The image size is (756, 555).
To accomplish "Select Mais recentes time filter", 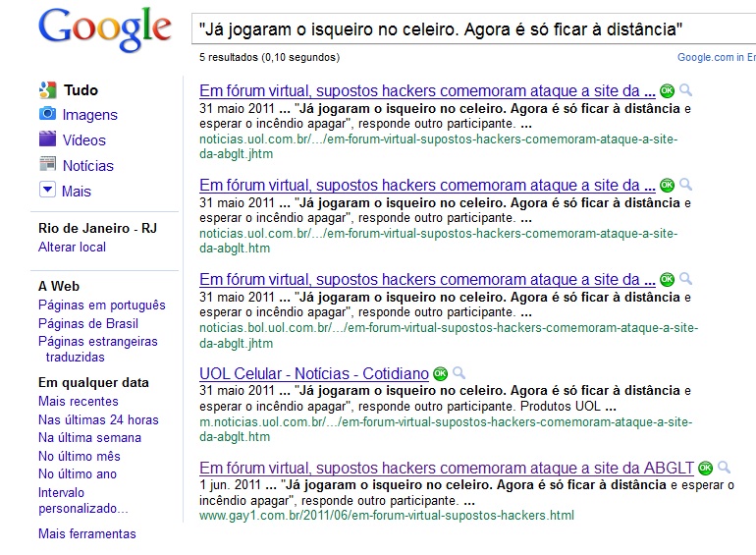I will 79,401.
